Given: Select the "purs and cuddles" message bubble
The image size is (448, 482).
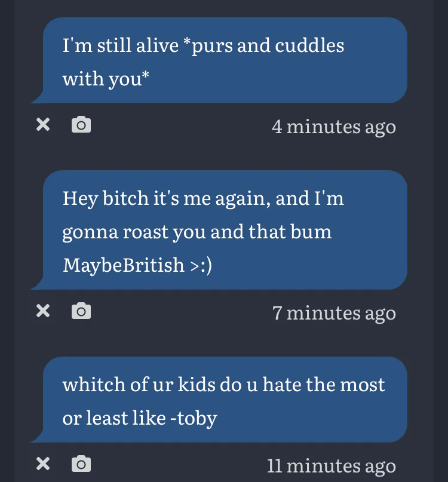Looking at the screenshot, I should click(224, 60).
